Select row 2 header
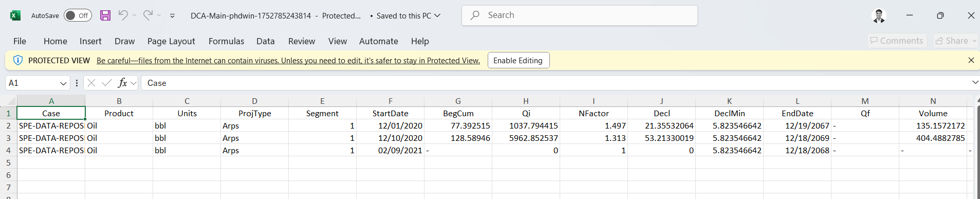This screenshot has width=980, height=199. (x=8, y=125)
